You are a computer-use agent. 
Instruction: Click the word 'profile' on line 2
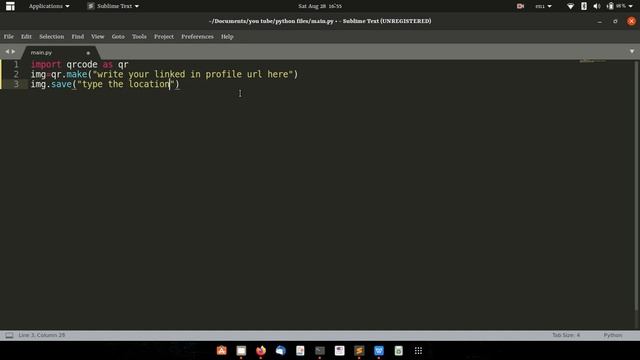[223, 74]
